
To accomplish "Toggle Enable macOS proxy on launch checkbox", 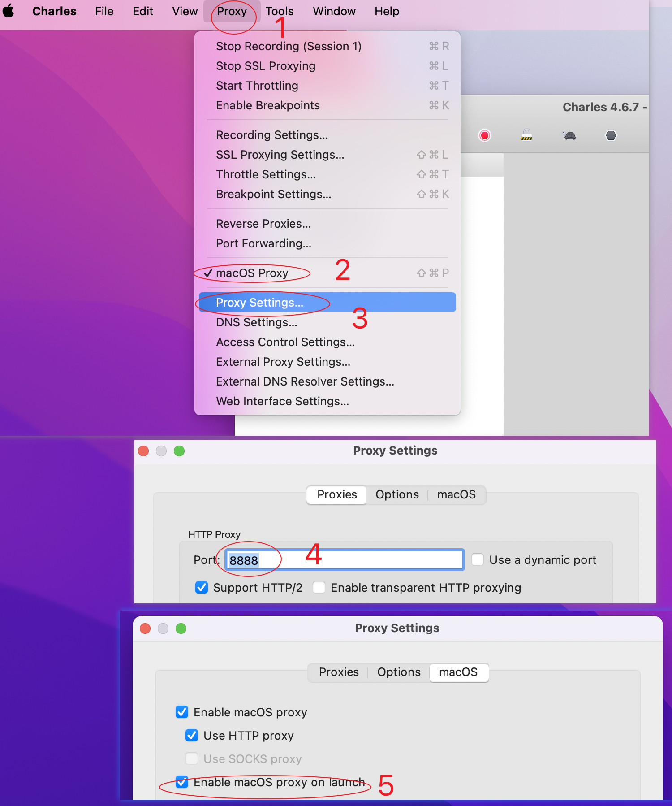I will pyautogui.click(x=182, y=782).
